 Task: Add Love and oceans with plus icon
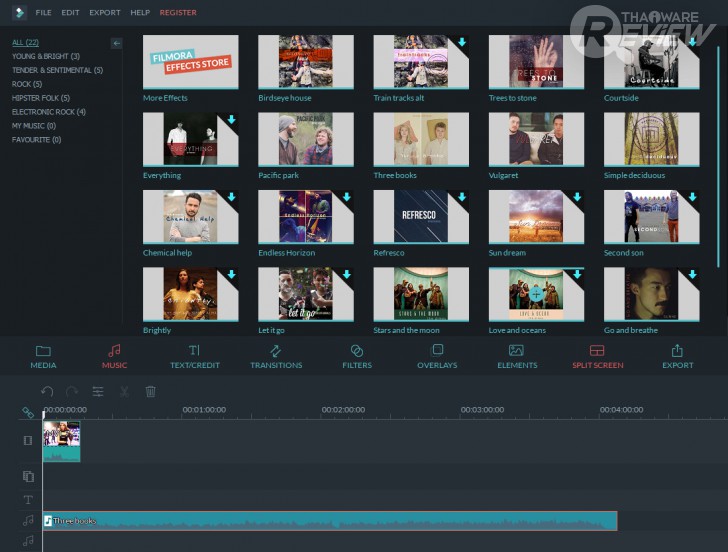[x=536, y=294]
